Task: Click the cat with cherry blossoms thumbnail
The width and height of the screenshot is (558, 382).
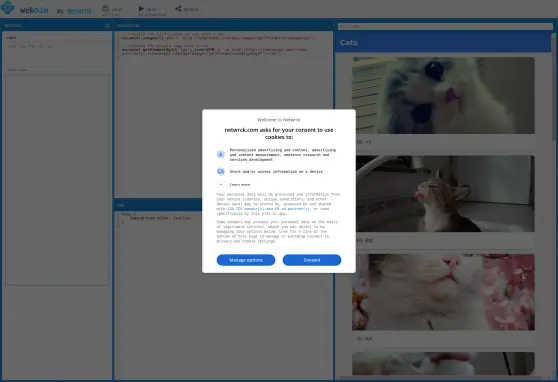Action: click(443, 292)
